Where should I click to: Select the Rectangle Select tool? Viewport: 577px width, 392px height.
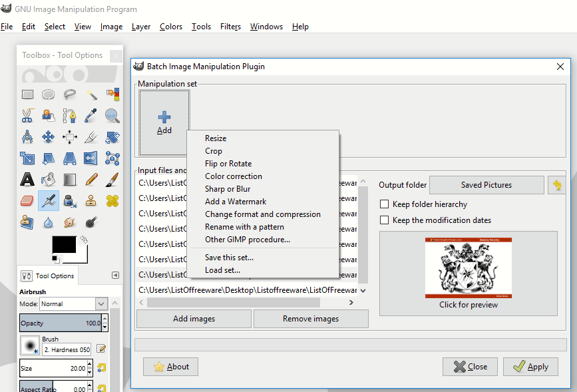[x=27, y=95]
